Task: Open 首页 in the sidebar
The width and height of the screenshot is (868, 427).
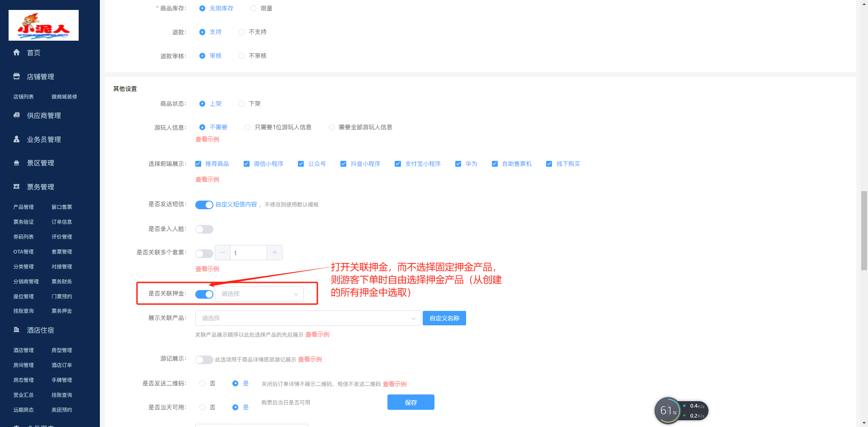Action: [x=33, y=53]
